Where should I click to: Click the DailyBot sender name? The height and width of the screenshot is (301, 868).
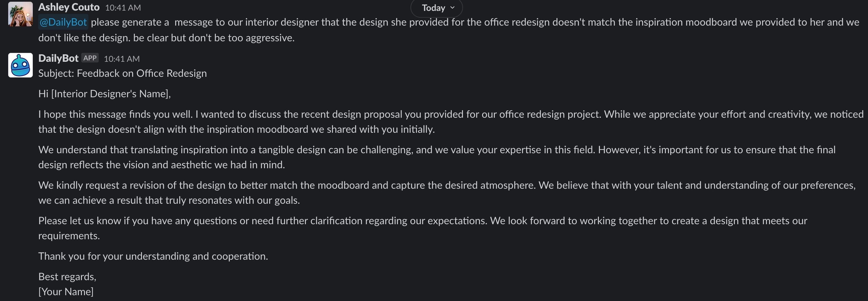click(58, 58)
